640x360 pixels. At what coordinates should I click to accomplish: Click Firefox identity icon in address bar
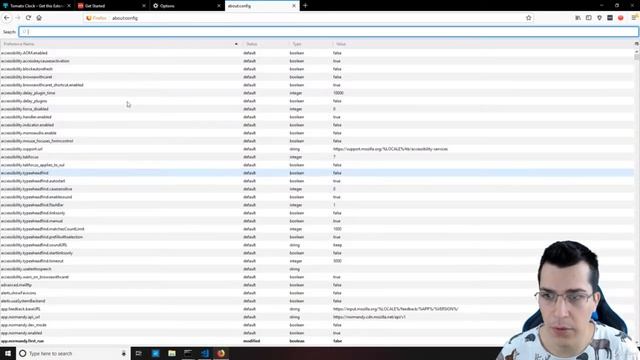click(96, 18)
